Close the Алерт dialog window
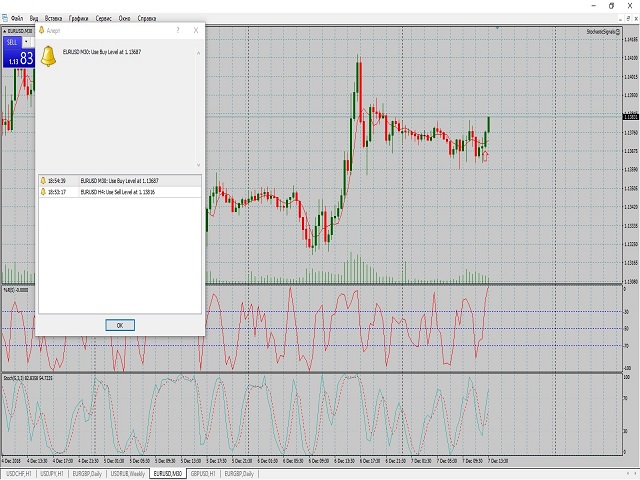This screenshot has height=480, width=640. (x=196, y=30)
